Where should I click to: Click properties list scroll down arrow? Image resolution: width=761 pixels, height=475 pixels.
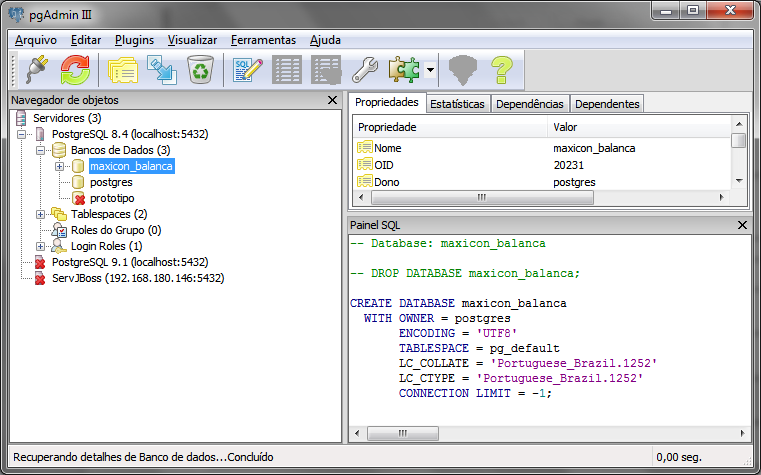coord(739,181)
